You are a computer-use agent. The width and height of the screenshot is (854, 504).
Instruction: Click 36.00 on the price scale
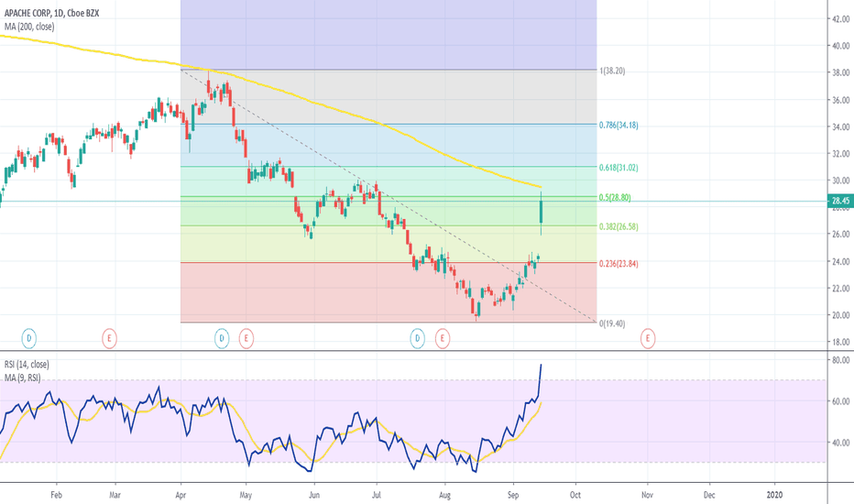click(841, 100)
